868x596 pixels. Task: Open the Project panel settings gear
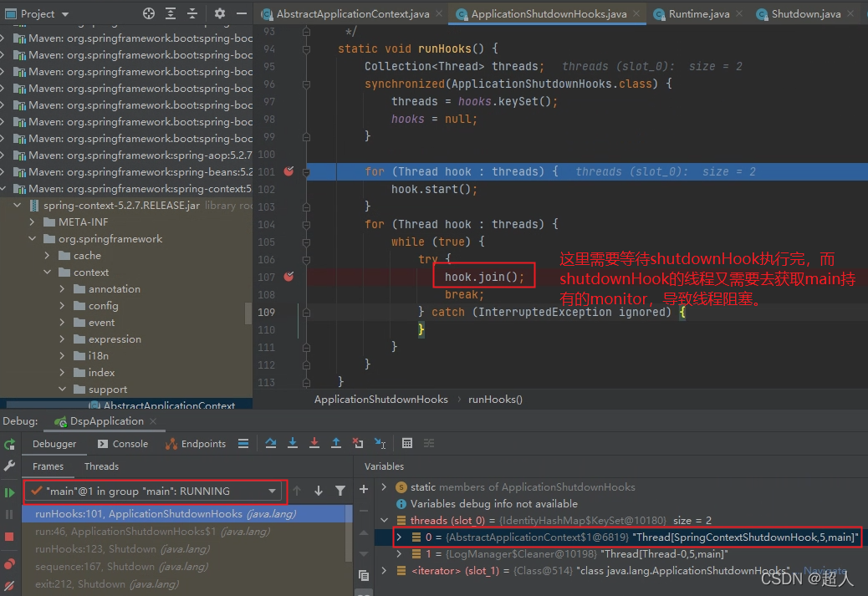(220, 14)
